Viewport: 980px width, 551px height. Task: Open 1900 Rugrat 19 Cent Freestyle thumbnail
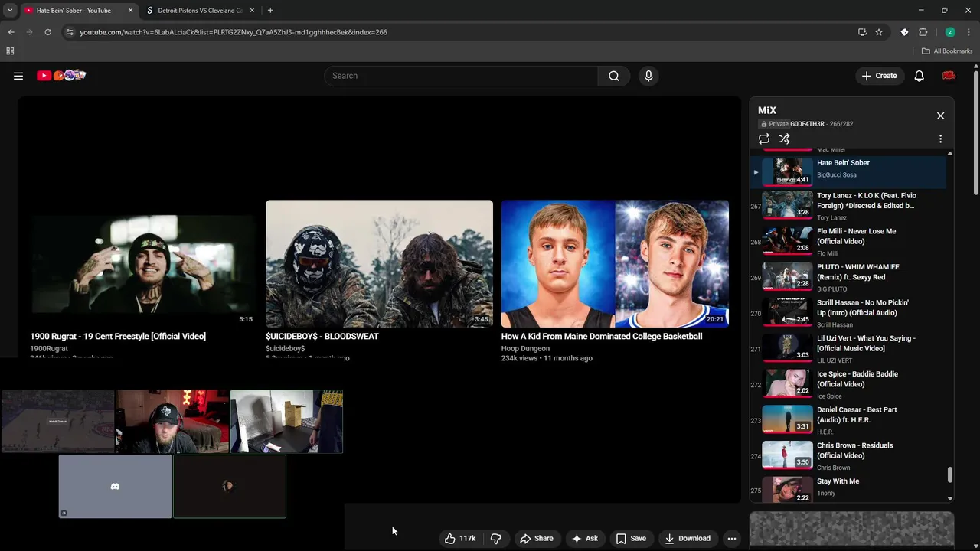tap(143, 264)
